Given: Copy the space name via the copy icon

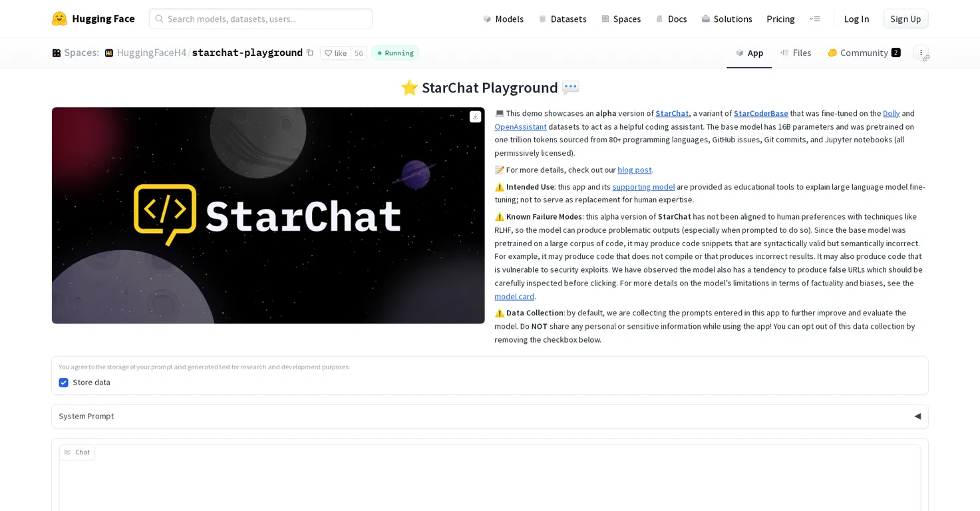Looking at the screenshot, I should tap(310, 53).
